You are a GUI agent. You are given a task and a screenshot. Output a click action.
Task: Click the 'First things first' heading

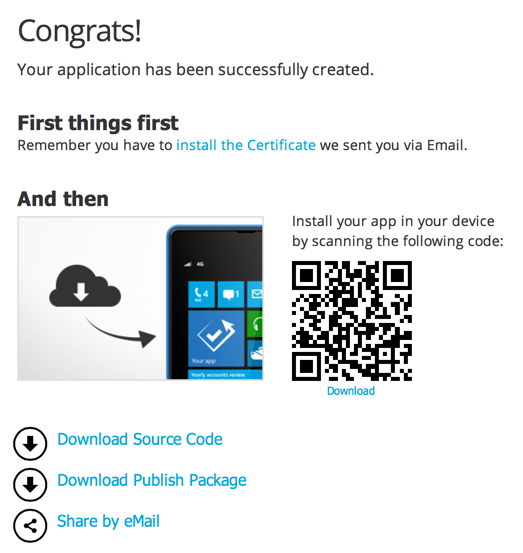click(98, 123)
